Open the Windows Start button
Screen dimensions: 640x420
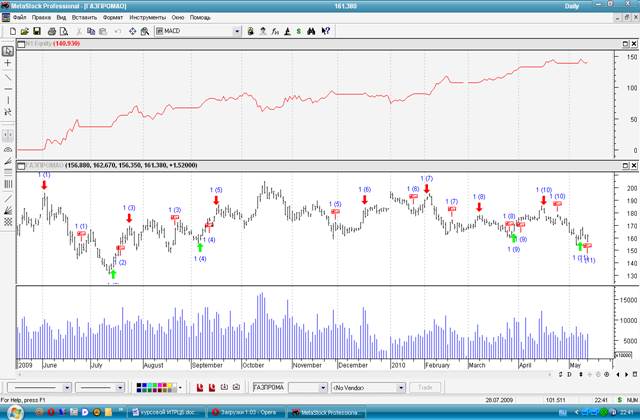coord(16,412)
